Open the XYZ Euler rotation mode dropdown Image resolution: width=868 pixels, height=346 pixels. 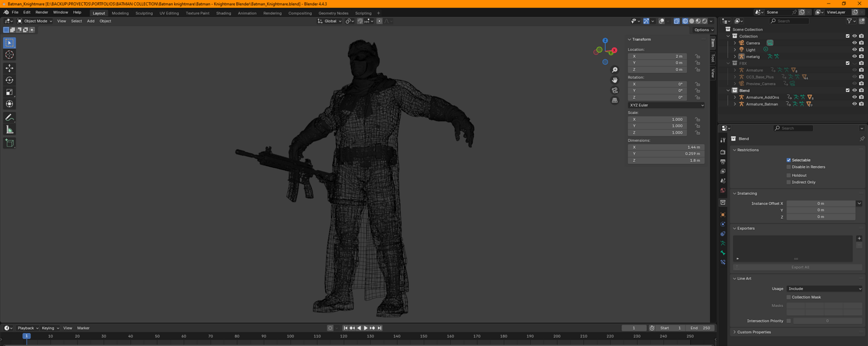tap(666, 105)
